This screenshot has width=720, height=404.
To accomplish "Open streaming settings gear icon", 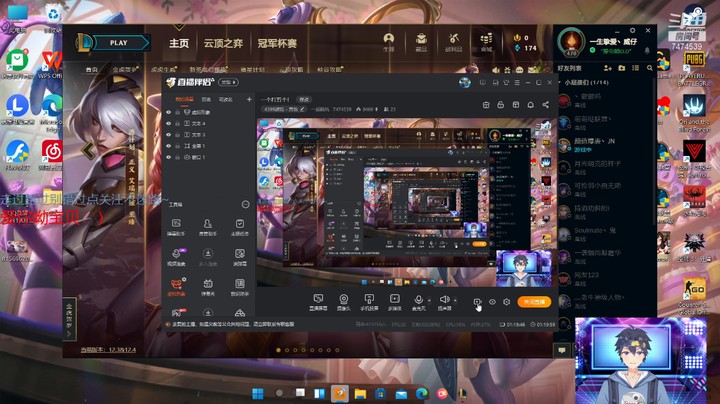I will pyautogui.click(x=506, y=302).
